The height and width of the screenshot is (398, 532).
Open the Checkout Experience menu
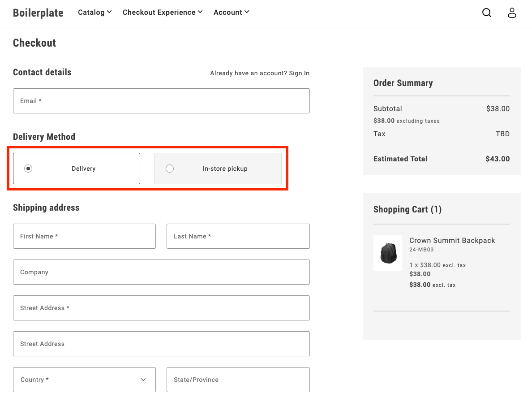click(x=163, y=13)
